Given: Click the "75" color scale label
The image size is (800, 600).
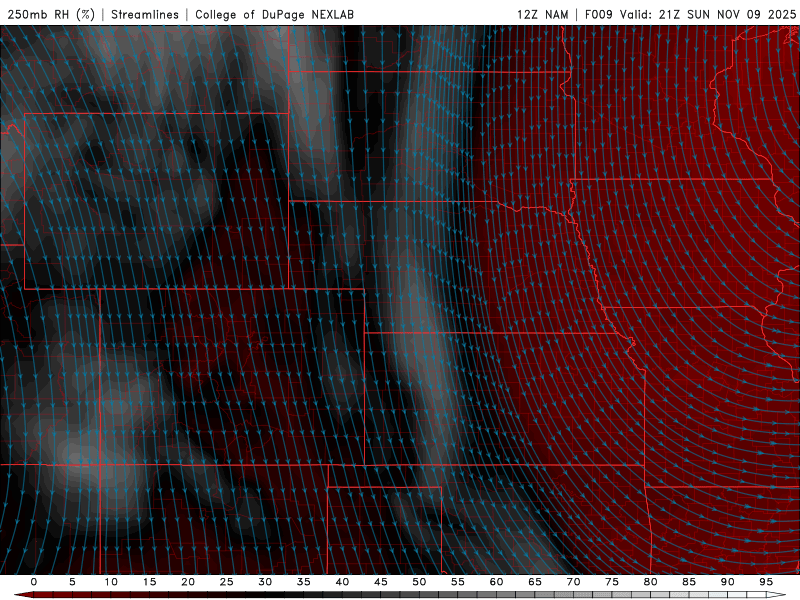Looking at the screenshot, I should coord(612,582).
